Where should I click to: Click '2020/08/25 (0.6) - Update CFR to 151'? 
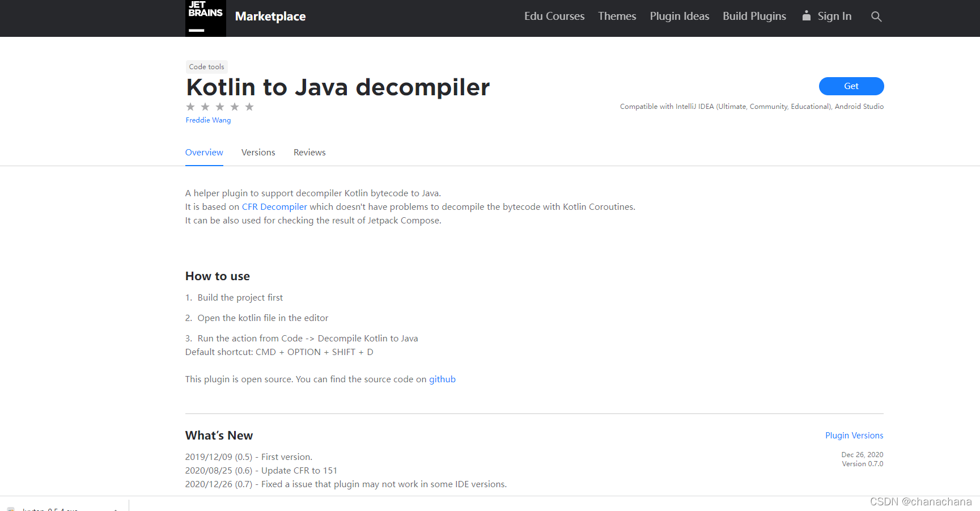point(261,471)
